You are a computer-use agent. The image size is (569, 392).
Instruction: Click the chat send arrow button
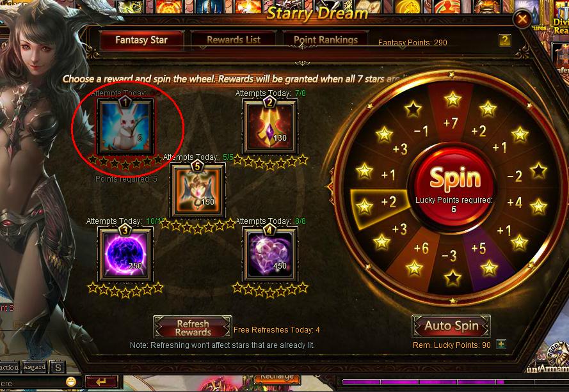pos(101,382)
